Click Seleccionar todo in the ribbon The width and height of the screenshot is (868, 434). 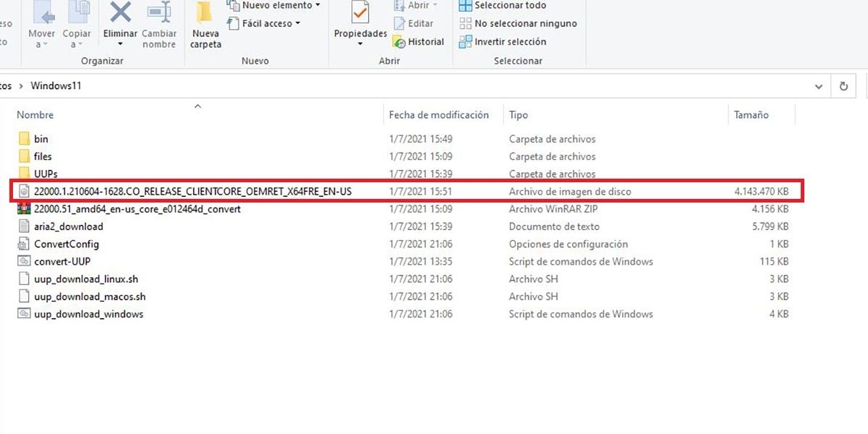coord(503,6)
